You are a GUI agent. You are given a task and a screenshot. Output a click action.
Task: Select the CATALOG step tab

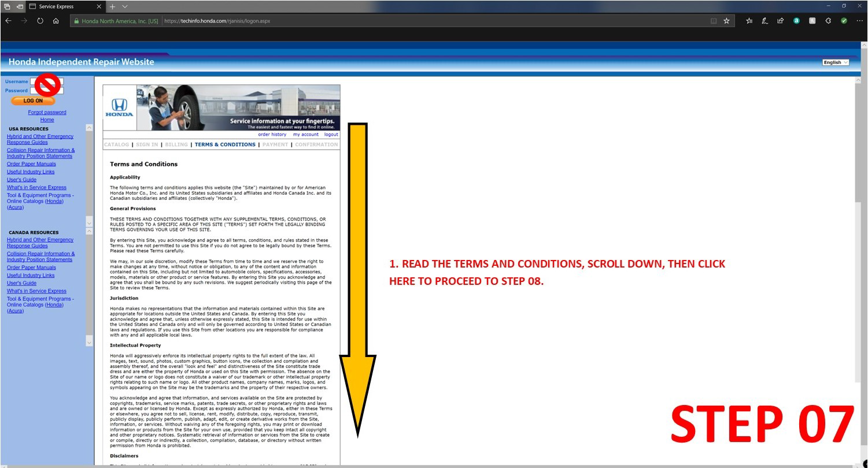[116, 144]
